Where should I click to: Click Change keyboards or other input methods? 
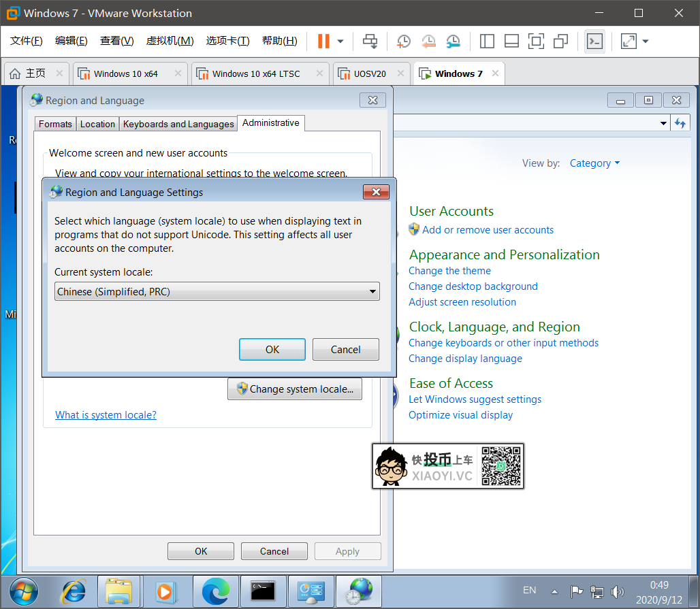tap(504, 343)
